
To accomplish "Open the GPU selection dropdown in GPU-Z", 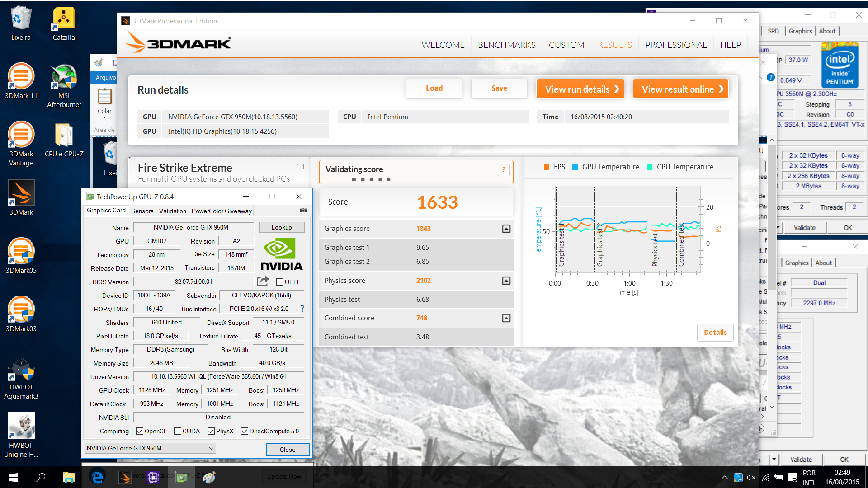I will pos(150,448).
